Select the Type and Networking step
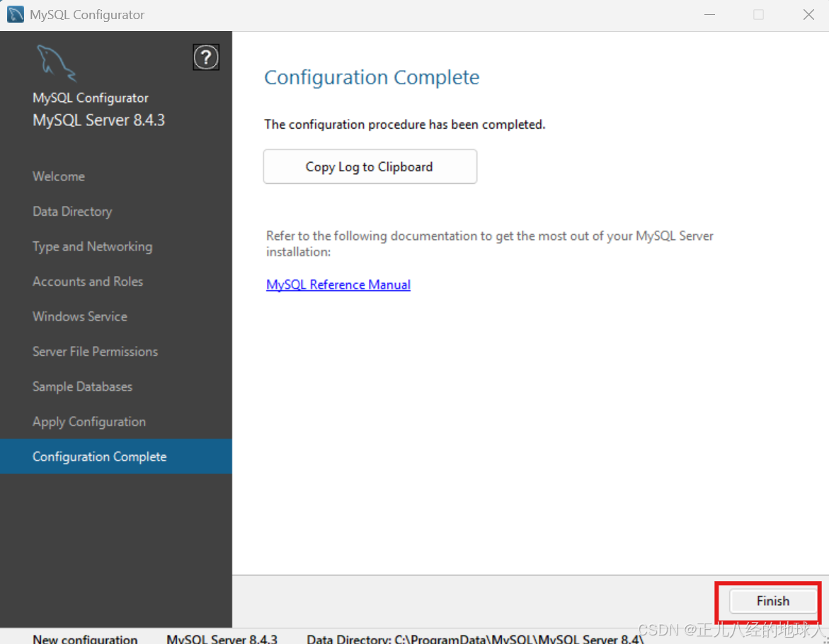The height and width of the screenshot is (644, 829). click(x=93, y=247)
